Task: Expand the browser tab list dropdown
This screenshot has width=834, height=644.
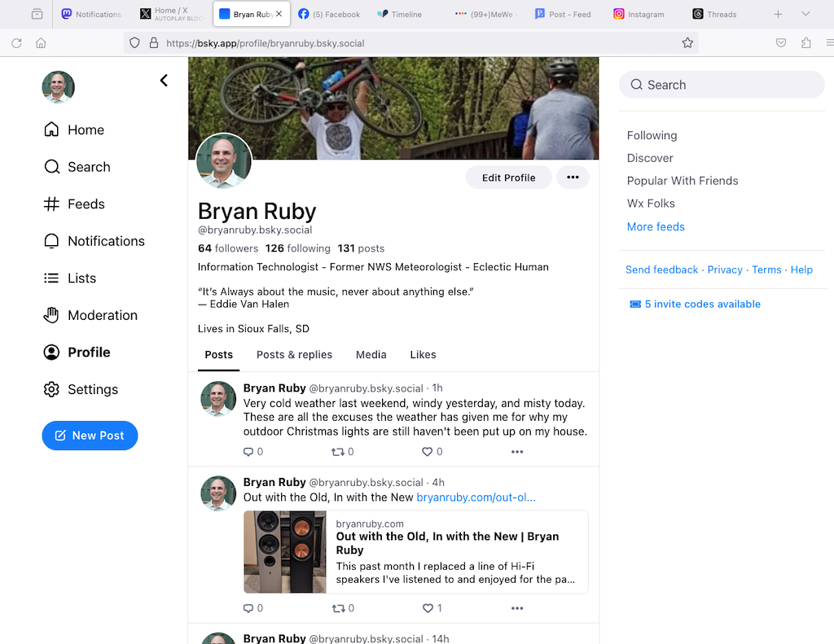Action: (805, 14)
